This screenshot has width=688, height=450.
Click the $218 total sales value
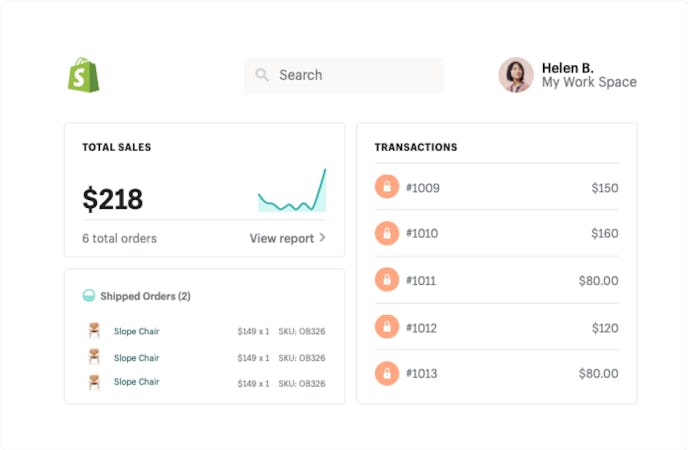pos(113,199)
